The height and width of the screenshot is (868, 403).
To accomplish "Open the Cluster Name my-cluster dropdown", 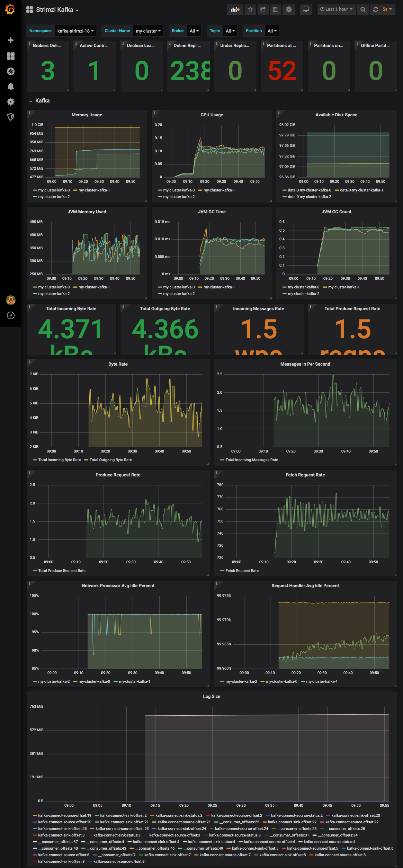I will coord(148,31).
